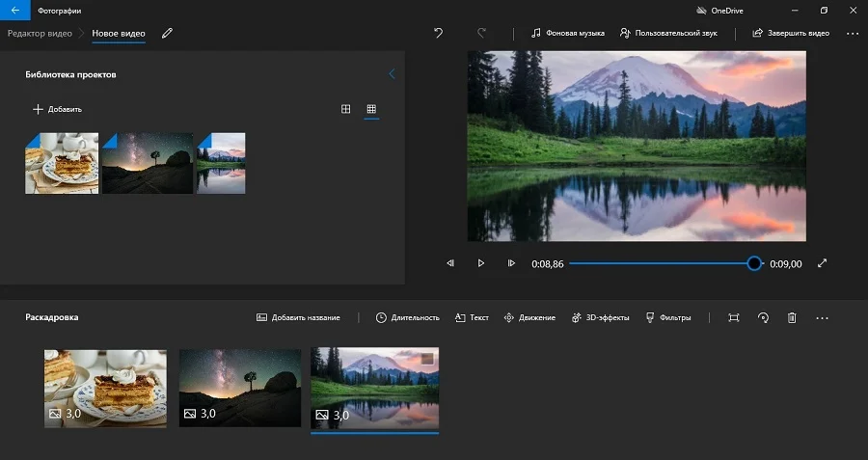Delete the selected clip with the trash icon
This screenshot has width=868, height=460.
click(792, 317)
